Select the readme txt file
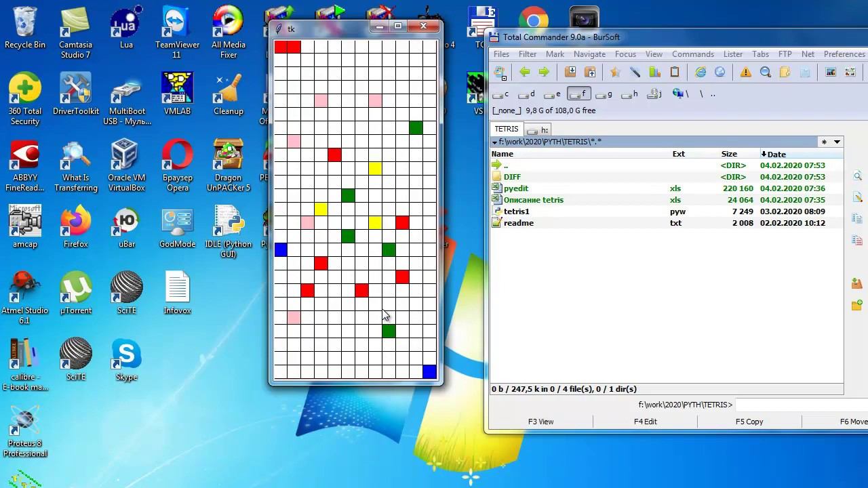Screen dimensions: 868x488 tap(667, 223)
